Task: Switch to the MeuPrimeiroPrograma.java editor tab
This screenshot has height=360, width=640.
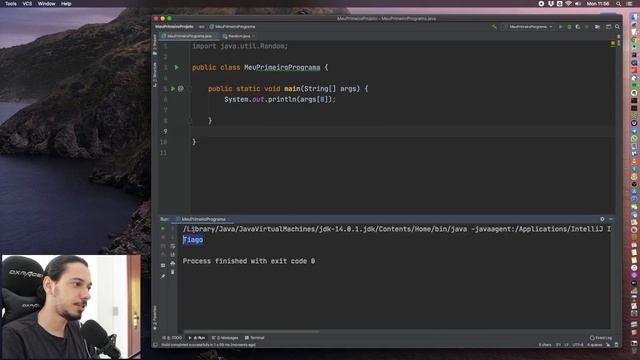Action: pos(189,36)
